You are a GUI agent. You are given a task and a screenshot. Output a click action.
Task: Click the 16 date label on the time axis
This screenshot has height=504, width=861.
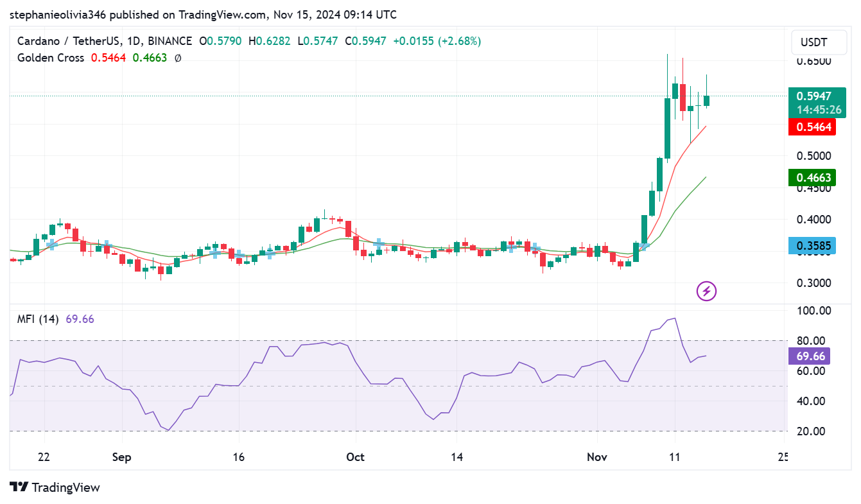[238, 457]
